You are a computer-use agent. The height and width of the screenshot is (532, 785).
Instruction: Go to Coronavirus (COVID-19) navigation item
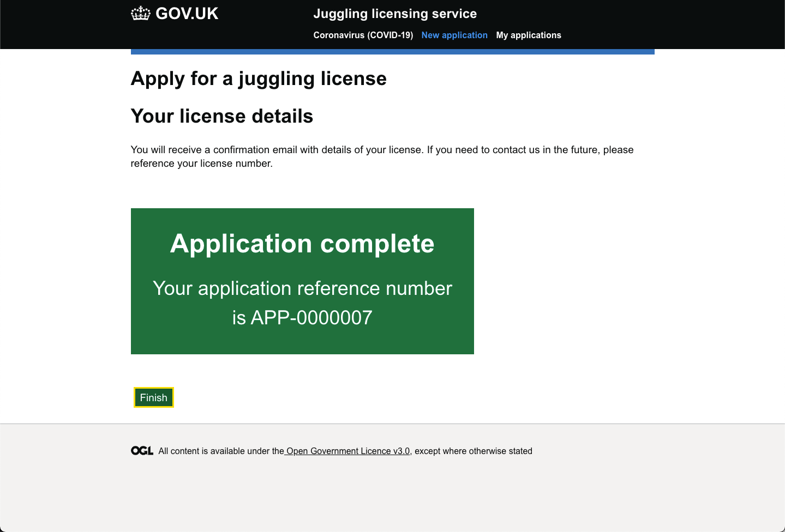pos(363,35)
